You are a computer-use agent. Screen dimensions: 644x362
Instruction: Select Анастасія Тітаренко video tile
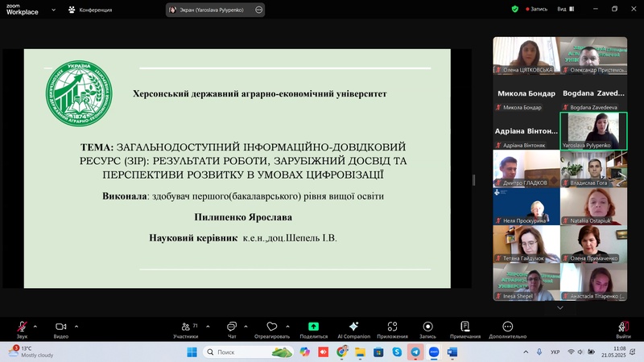(593, 282)
